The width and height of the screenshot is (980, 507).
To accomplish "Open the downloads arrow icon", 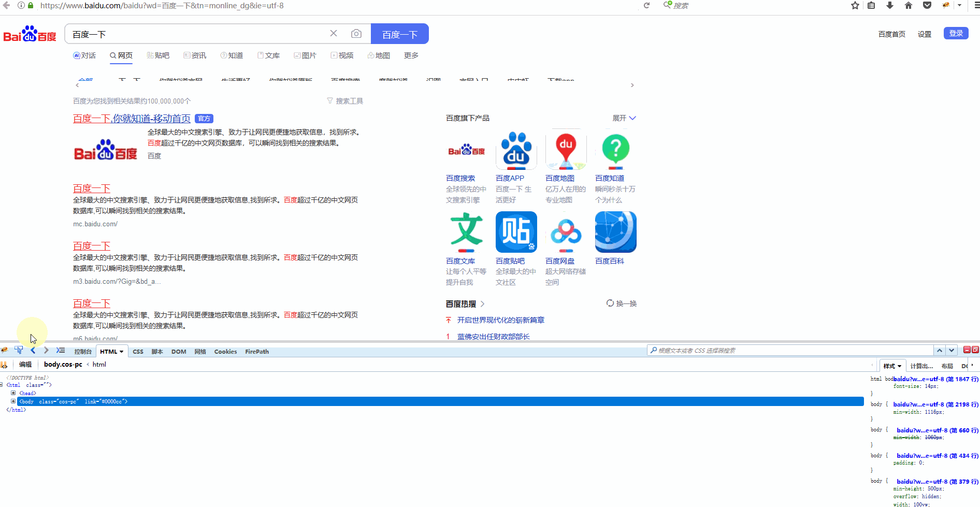I will click(890, 5).
